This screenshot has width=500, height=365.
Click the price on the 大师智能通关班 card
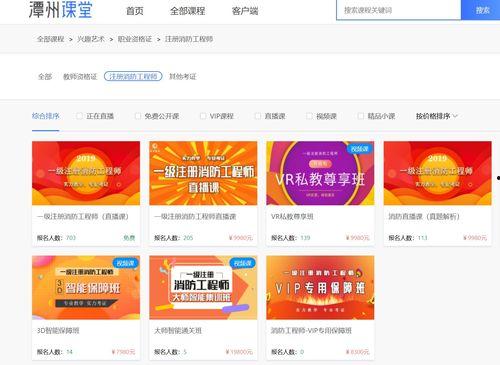click(239, 352)
